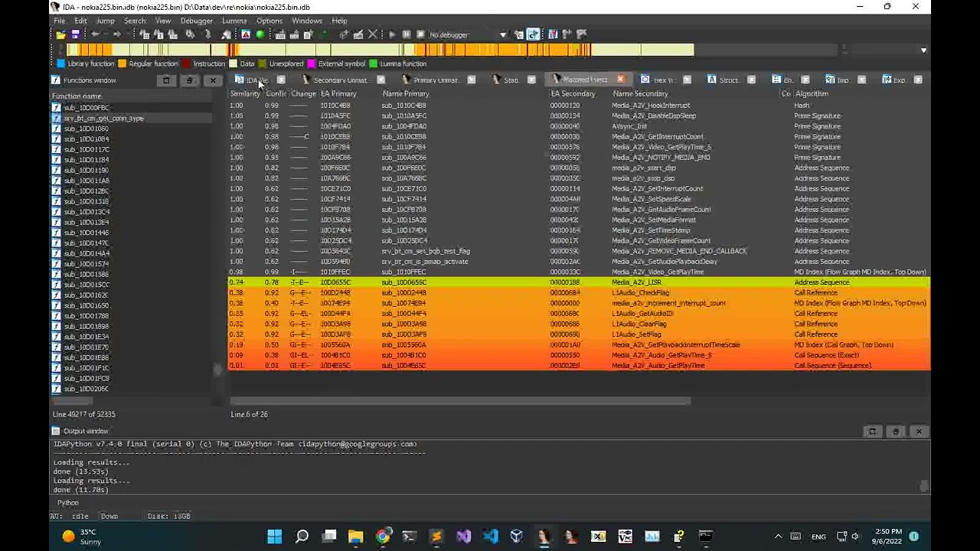Terminate the debugger process with stop icon
The height and width of the screenshot is (551, 980).
[x=420, y=34]
